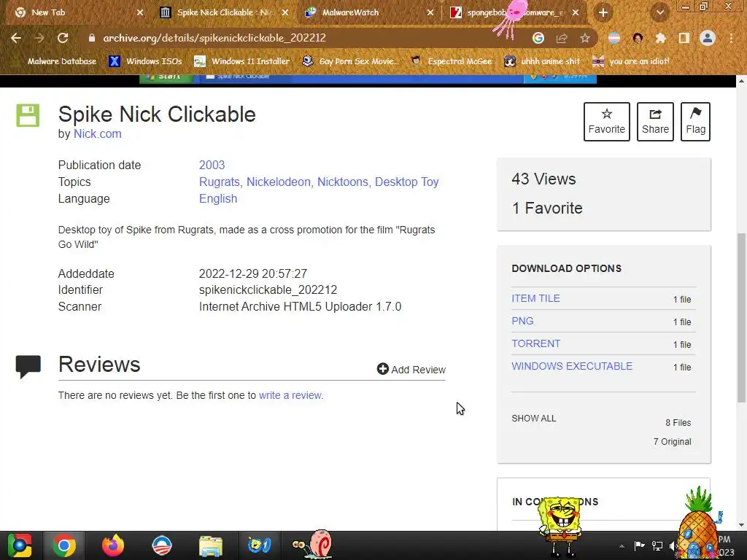Open the Desktop Toy topic link
Viewport: 747px width, 560px height.
click(406, 182)
